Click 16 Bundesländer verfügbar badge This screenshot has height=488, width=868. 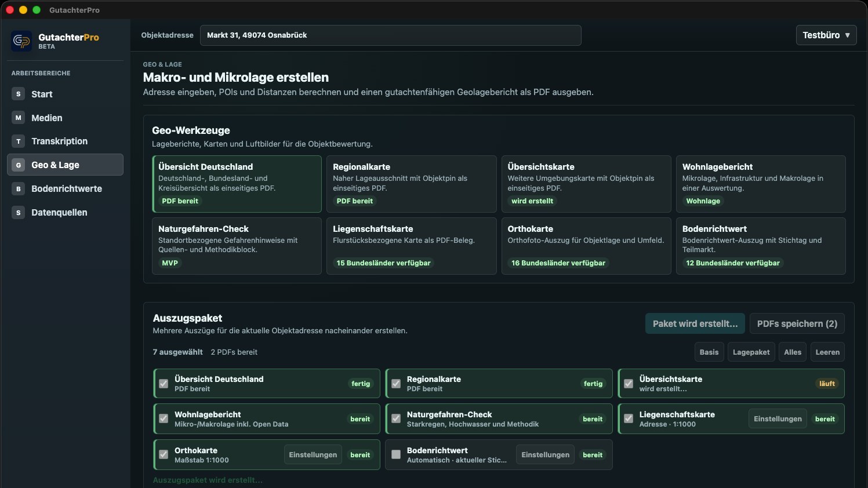[x=558, y=263]
